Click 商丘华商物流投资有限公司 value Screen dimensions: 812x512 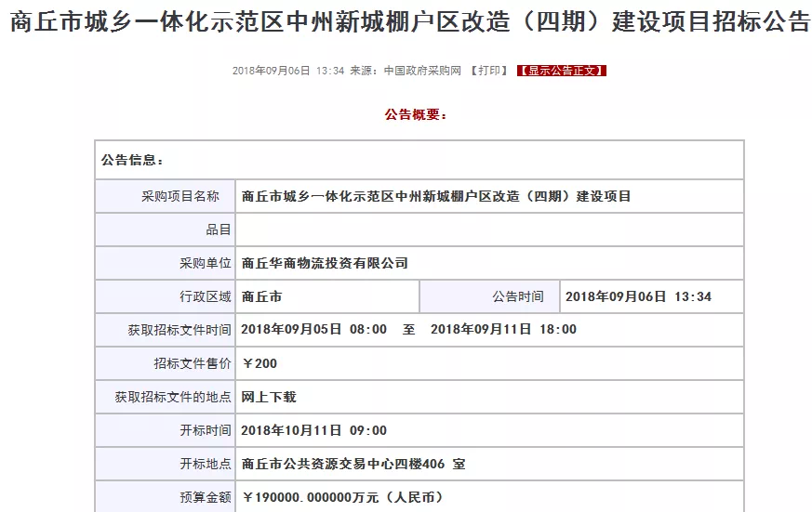(325, 263)
